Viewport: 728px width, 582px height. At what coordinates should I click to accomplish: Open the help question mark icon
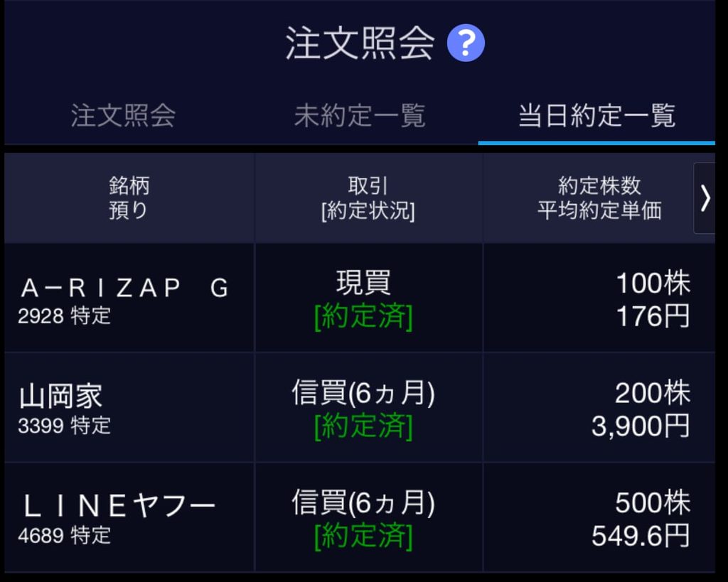point(466,43)
